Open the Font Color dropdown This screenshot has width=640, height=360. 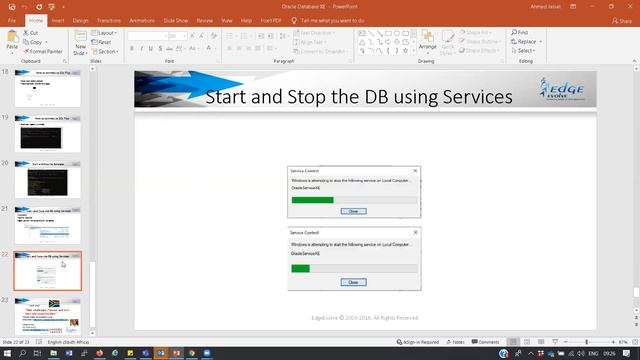(216, 49)
